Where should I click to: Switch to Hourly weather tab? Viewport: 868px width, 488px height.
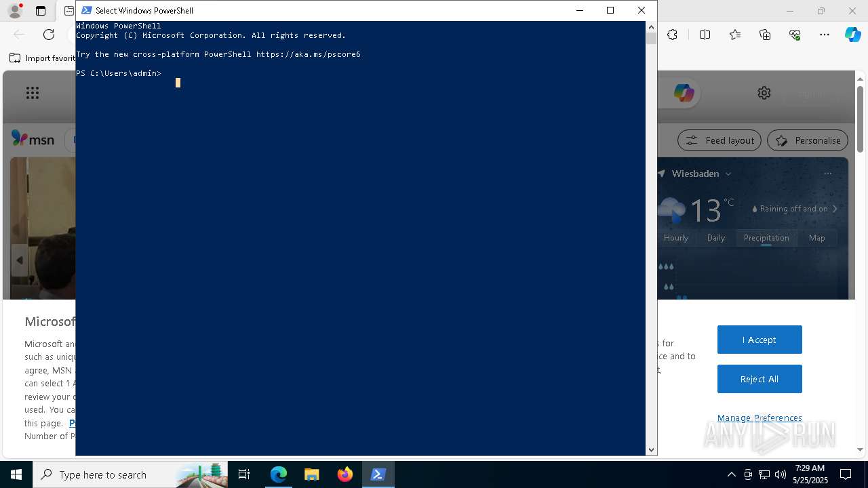click(x=676, y=238)
